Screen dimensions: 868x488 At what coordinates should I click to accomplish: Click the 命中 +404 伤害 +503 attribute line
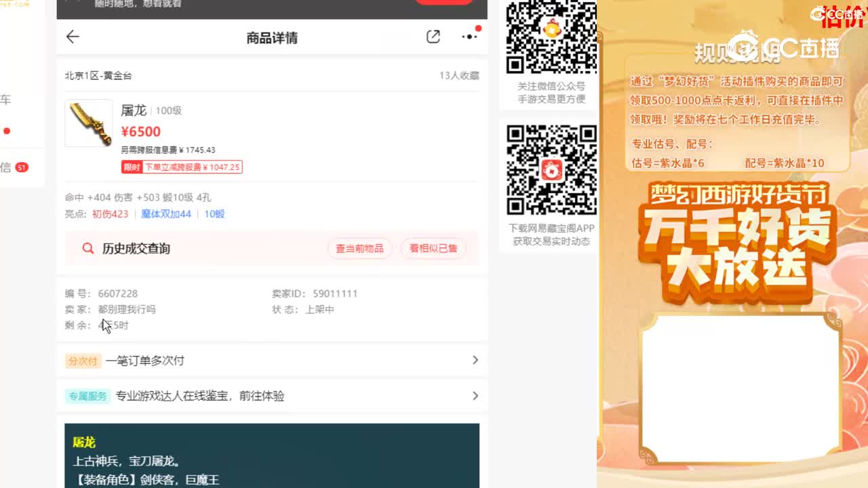138,197
